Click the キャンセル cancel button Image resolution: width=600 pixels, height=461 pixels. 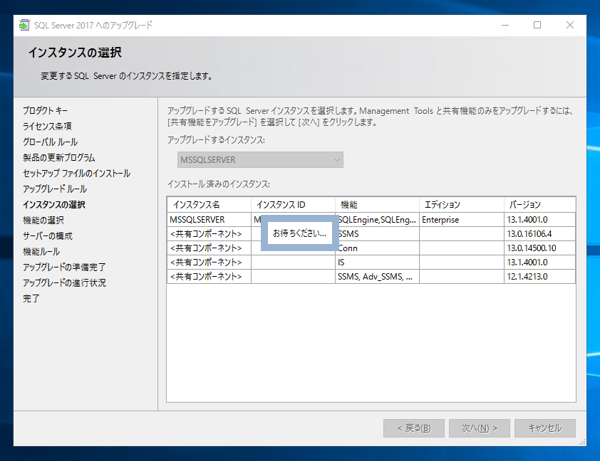pyautogui.click(x=545, y=428)
